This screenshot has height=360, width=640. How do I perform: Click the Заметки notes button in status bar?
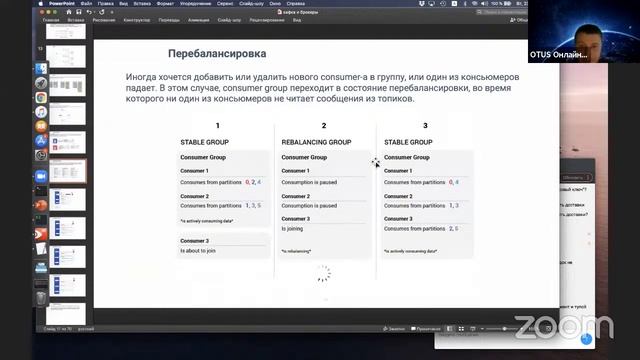tap(394, 329)
